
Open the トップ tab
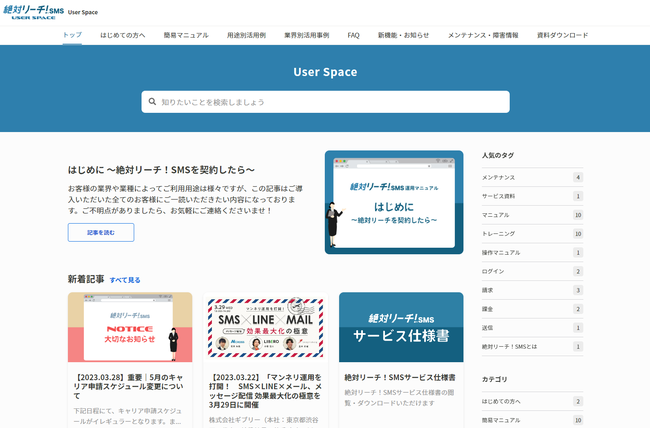(72, 35)
